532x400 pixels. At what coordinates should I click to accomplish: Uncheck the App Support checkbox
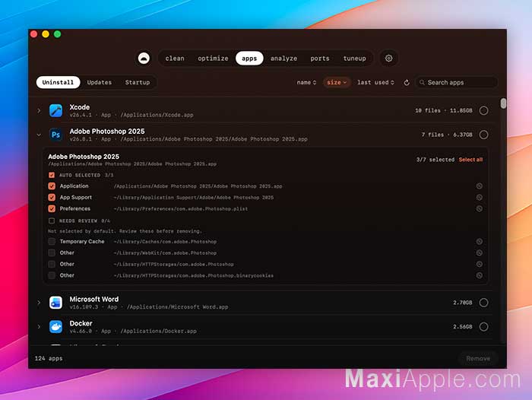coord(52,197)
